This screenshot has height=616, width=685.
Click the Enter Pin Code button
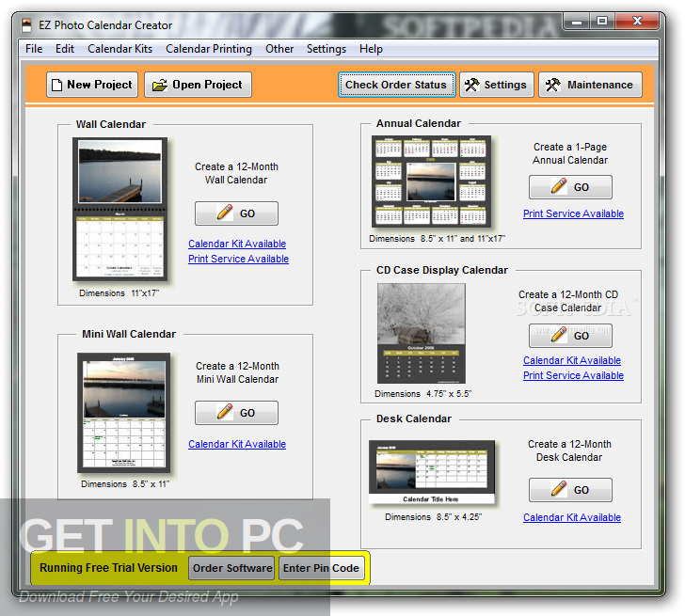(322, 568)
